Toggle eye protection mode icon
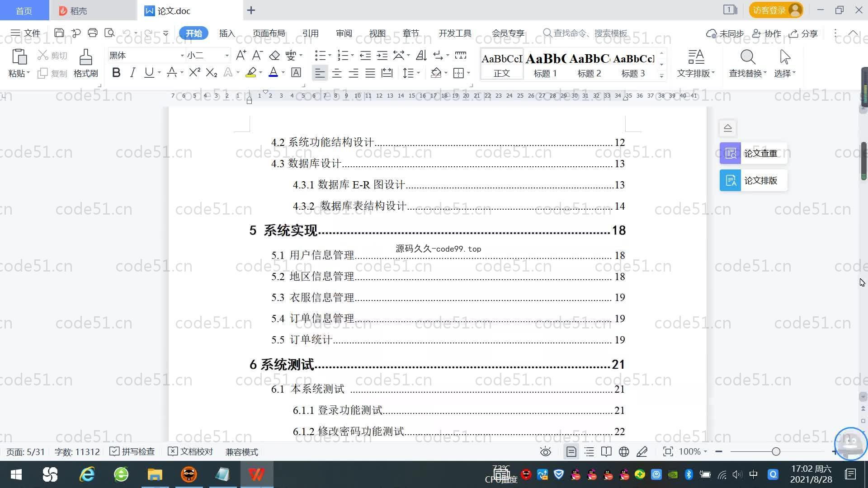The height and width of the screenshot is (488, 868). [546, 451]
